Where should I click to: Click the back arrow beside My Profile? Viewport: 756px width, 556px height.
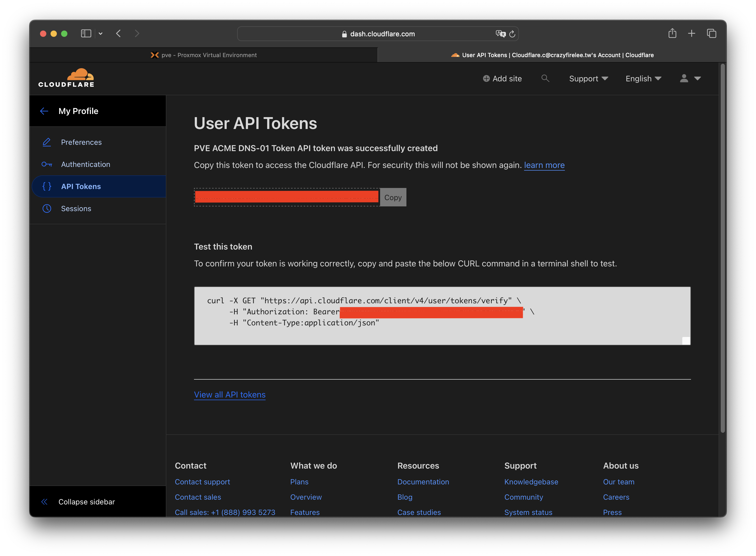44,111
